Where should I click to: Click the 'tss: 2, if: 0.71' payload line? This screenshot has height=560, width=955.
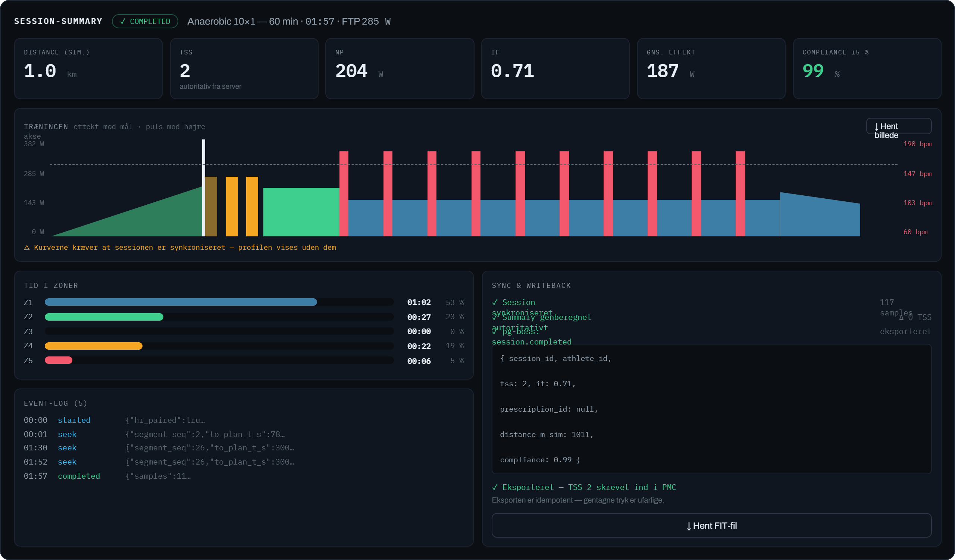pyautogui.click(x=538, y=384)
